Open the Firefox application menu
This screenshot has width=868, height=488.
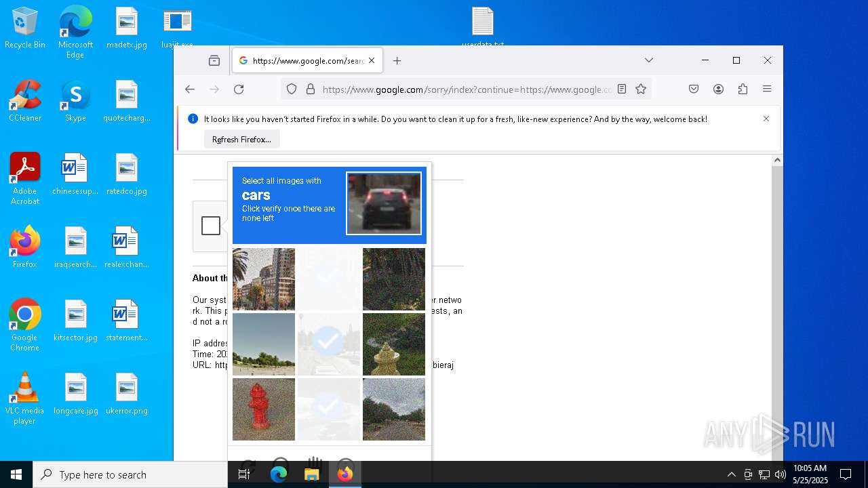coord(767,89)
